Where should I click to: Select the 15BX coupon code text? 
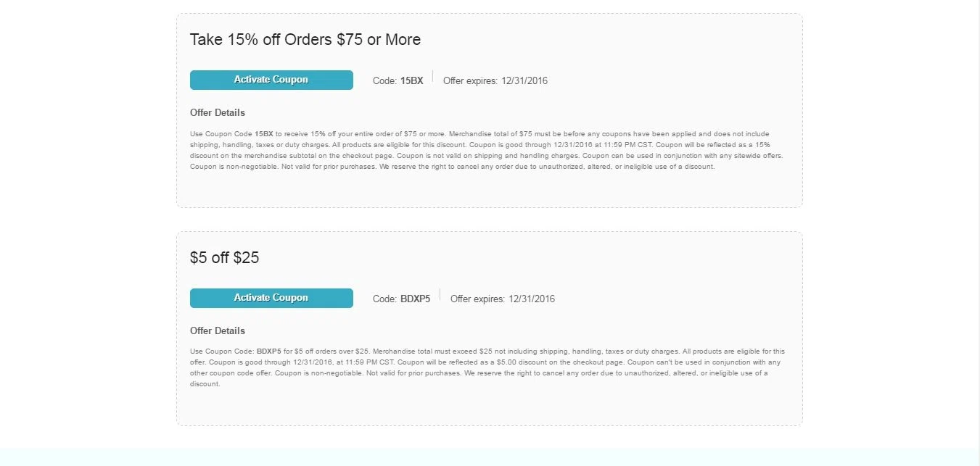pos(411,81)
